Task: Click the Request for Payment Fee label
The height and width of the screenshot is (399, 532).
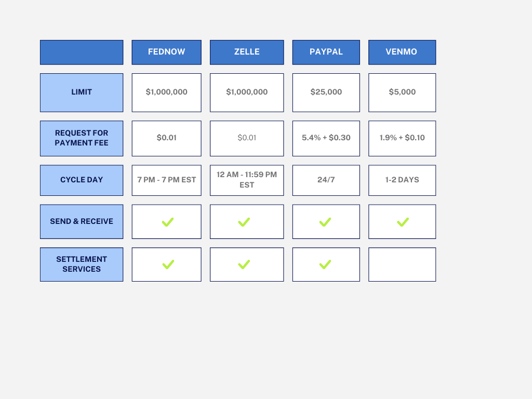Action: point(82,138)
